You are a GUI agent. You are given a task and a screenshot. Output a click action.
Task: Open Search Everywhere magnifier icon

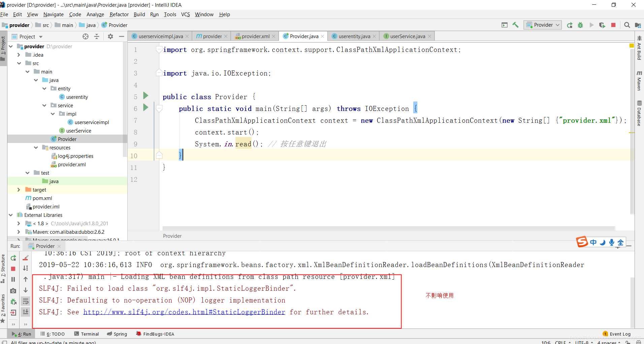[627, 25]
